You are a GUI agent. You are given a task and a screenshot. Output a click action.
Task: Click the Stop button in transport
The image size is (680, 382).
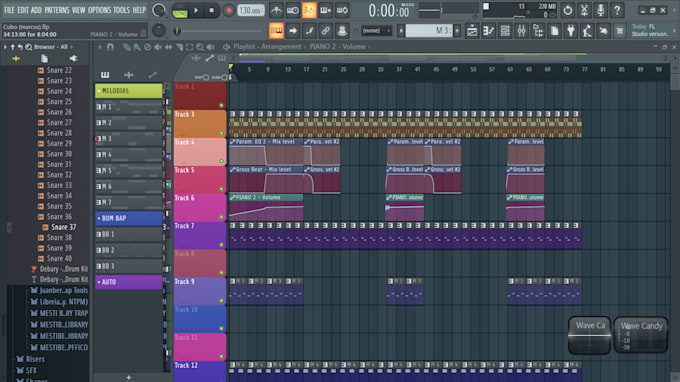(x=212, y=10)
